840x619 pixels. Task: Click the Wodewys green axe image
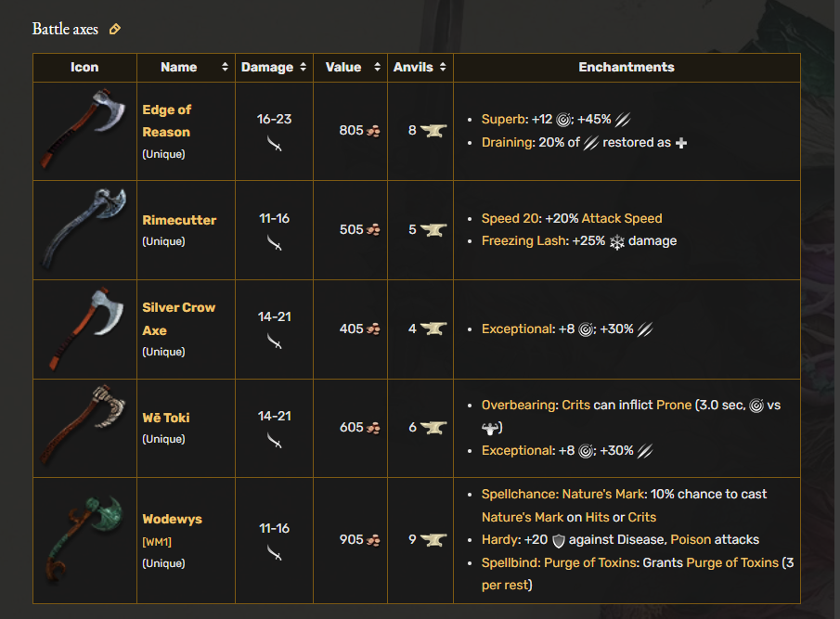point(84,540)
